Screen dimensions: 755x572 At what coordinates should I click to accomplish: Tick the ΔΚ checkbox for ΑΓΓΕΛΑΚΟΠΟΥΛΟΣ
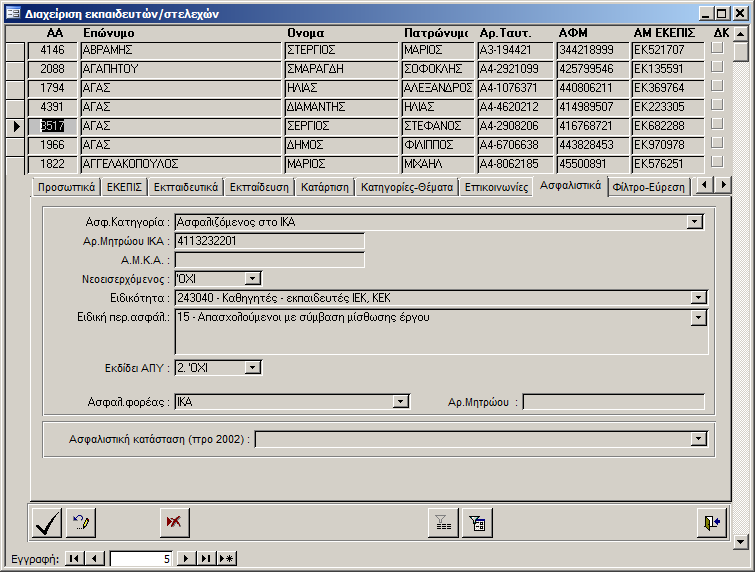pyautogui.click(x=716, y=163)
